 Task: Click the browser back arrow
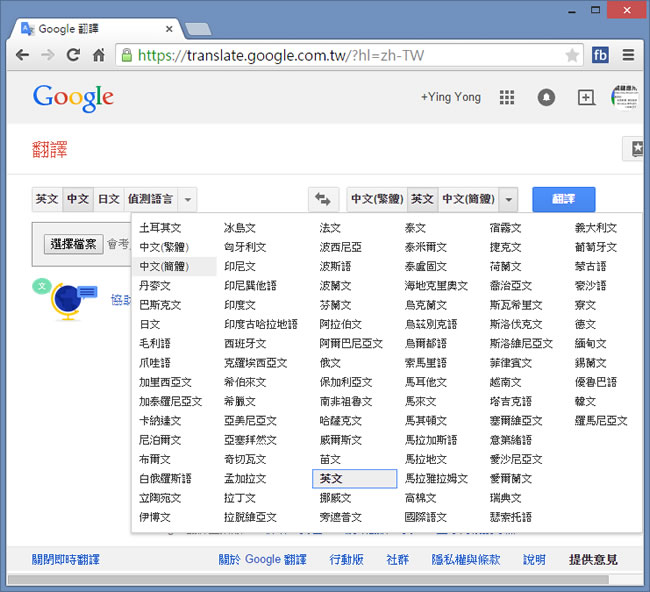pos(22,55)
